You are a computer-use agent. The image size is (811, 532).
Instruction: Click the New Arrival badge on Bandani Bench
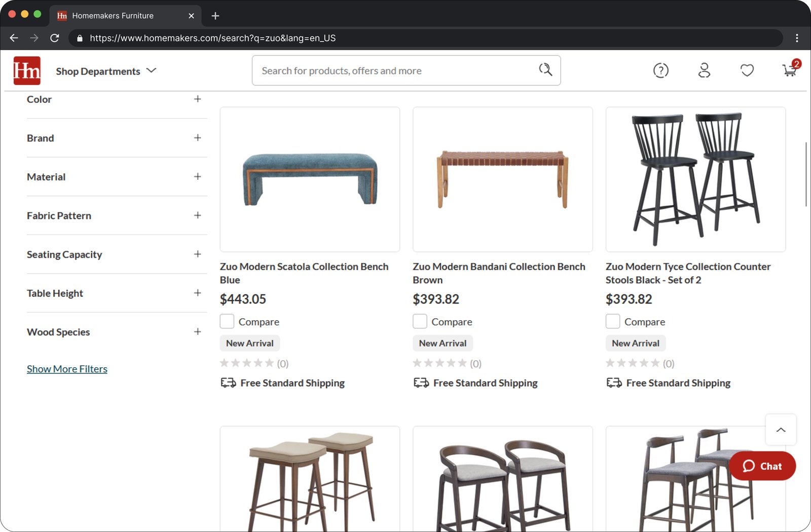click(x=443, y=343)
